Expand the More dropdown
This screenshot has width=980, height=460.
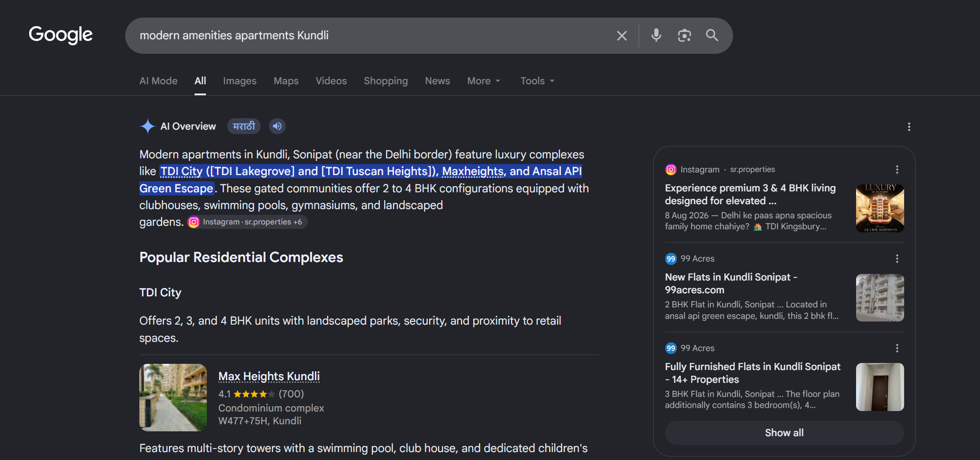(484, 81)
